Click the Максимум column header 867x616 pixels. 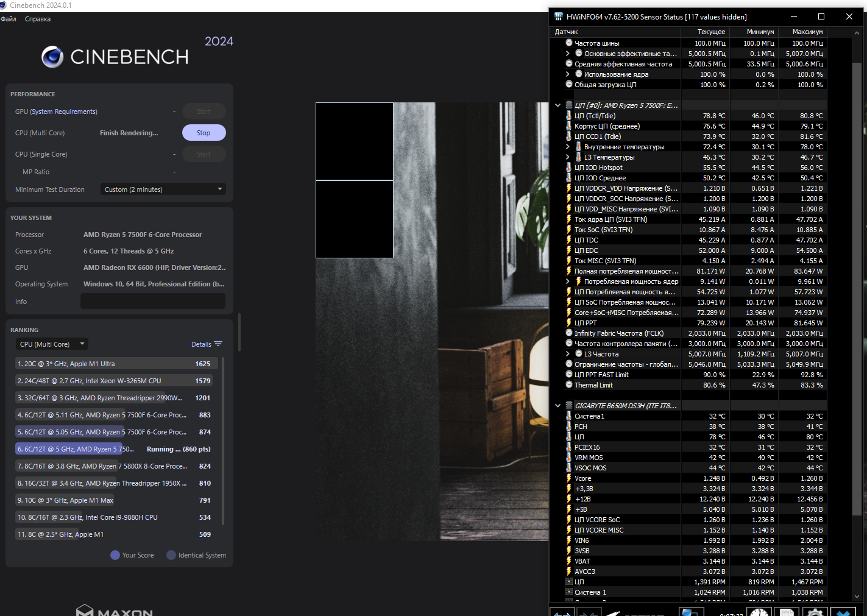802,32
